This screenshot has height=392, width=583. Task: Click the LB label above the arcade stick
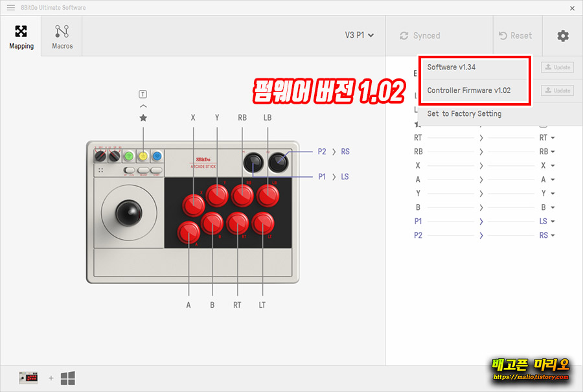click(x=268, y=117)
